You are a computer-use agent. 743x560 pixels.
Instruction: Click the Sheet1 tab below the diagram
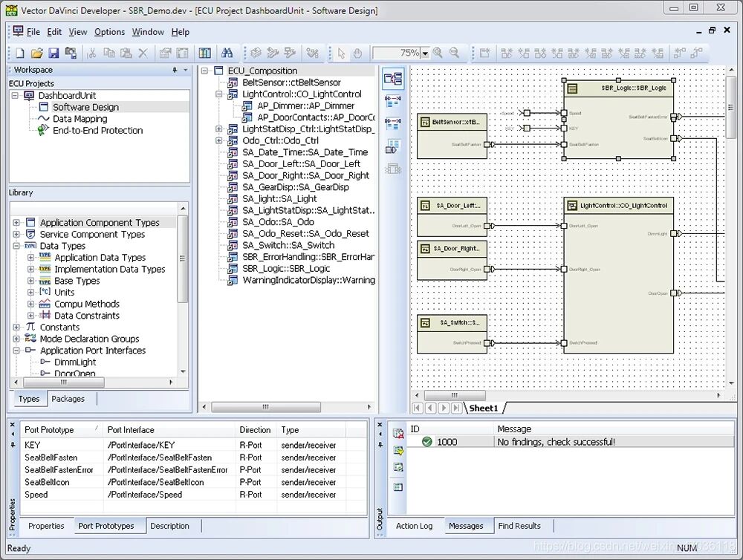pyautogui.click(x=484, y=408)
